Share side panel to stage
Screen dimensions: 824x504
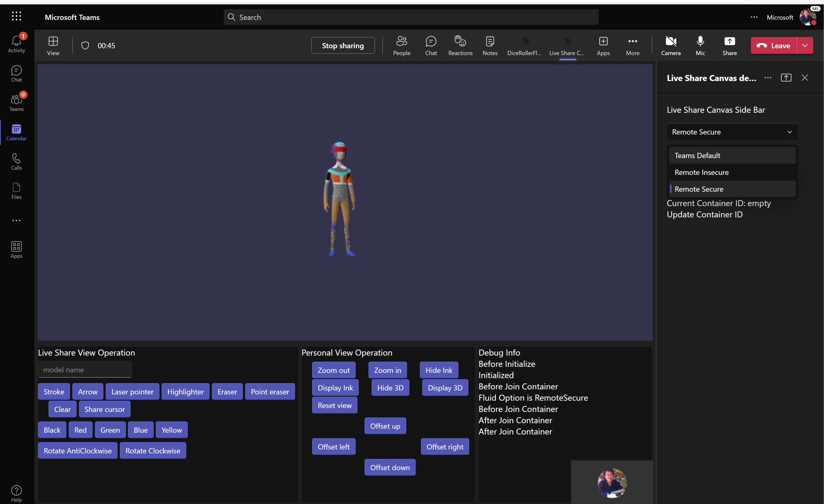786,78
